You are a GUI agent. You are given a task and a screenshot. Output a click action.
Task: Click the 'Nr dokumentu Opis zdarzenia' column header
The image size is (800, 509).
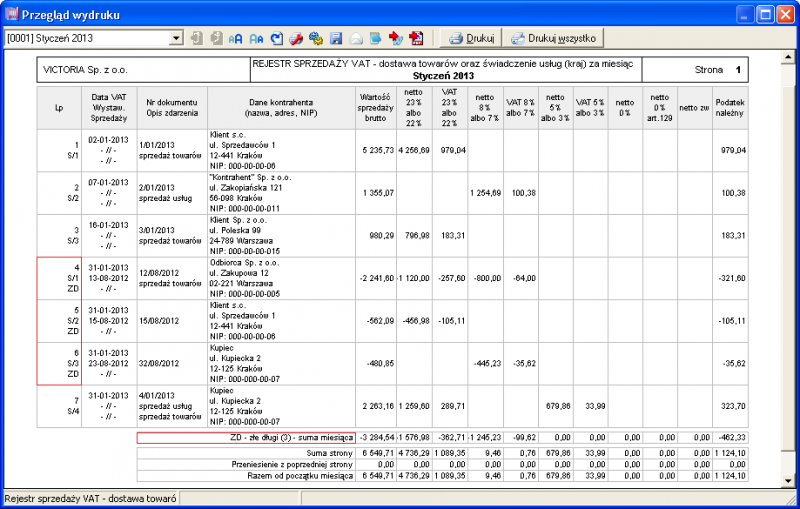pos(172,108)
